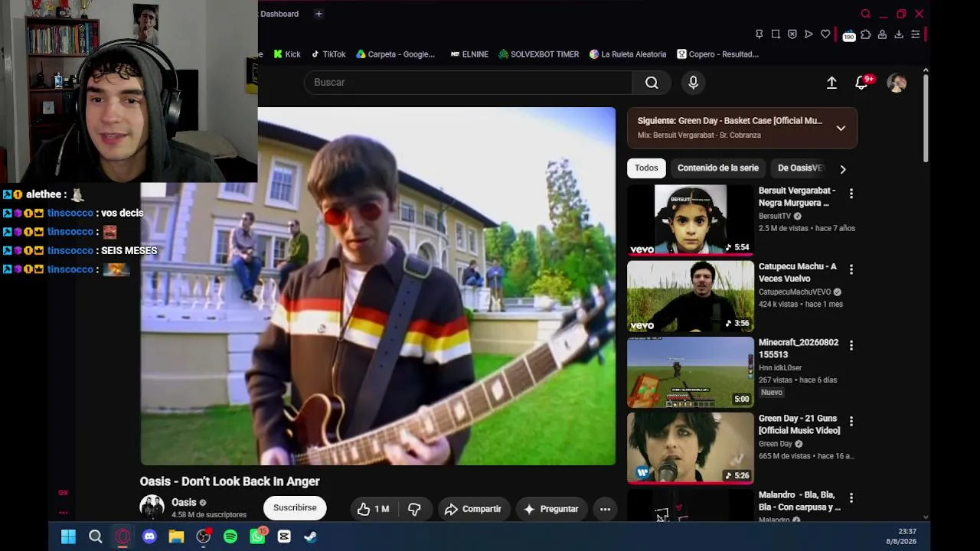Open the browser profile account icon
Image resolution: width=980 pixels, height=551 pixels.
coord(882,34)
